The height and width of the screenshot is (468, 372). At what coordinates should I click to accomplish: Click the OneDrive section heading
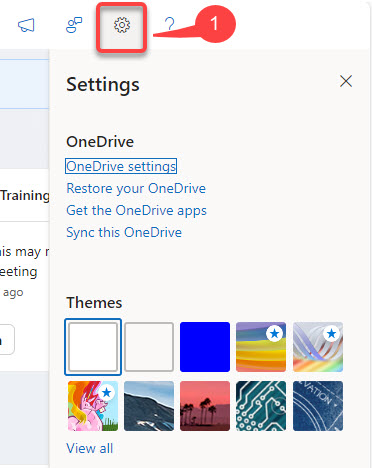100,142
